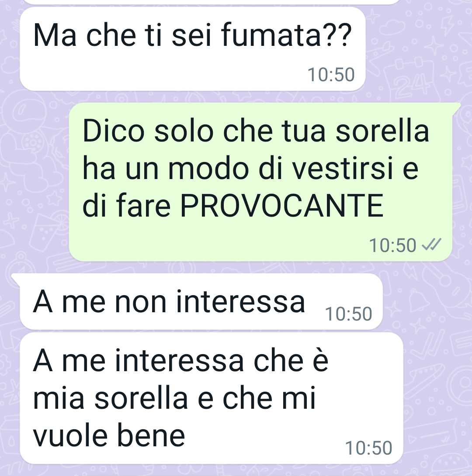Click the 10:50 timestamp in the green bubble
Viewport: 472px width, 476px height.
click(392, 245)
